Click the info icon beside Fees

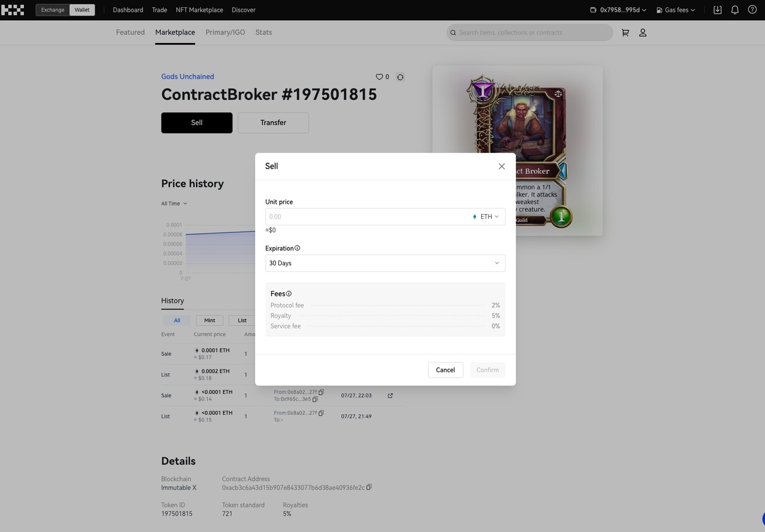pyautogui.click(x=289, y=293)
